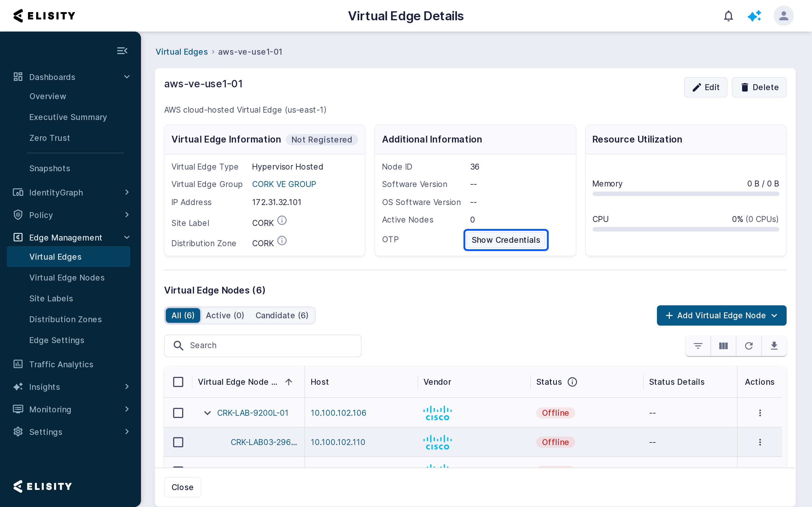
Task: Click the Show Credentials button
Action: [x=506, y=240]
